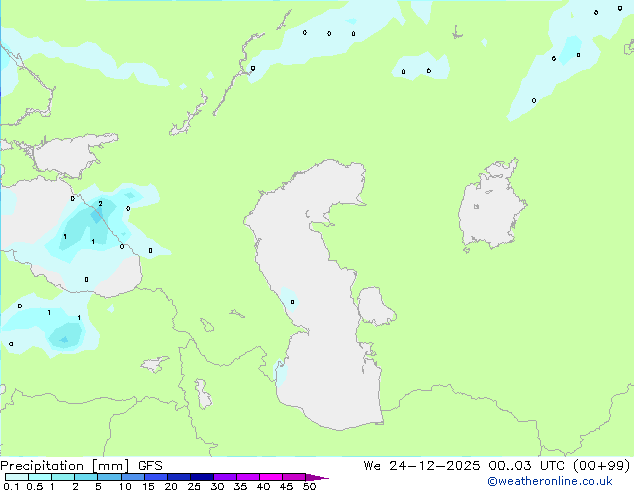Image resolution: width=634 pixels, height=490 pixels.
Task: Click the precipitation value '2' on the map
Action: pyautogui.click(x=100, y=203)
